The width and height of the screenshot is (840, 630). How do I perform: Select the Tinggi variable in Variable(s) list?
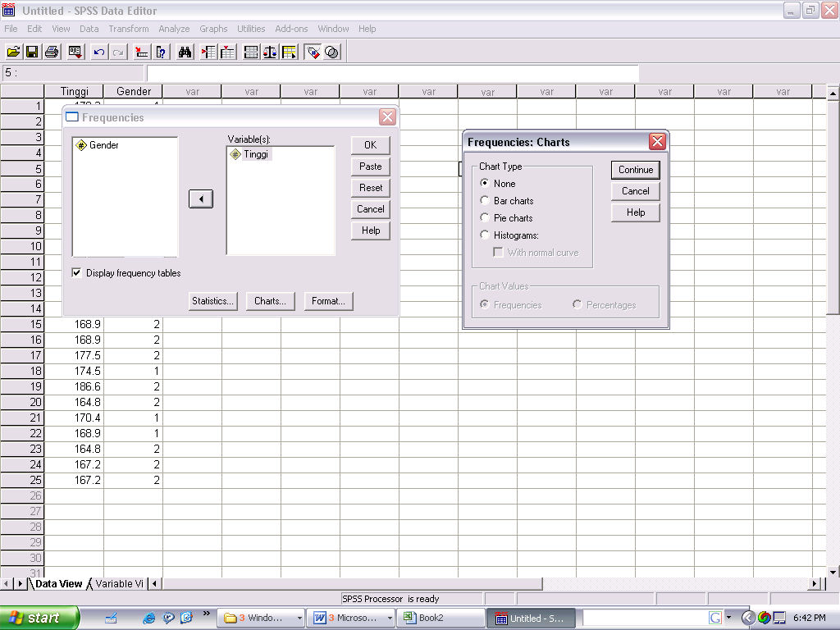[x=250, y=154]
